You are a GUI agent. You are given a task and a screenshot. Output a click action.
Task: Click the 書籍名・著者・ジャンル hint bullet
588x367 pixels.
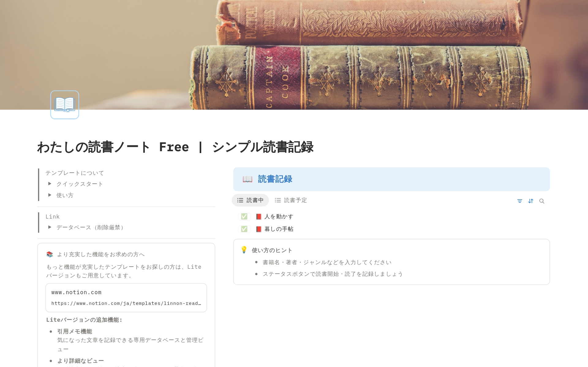(x=327, y=262)
